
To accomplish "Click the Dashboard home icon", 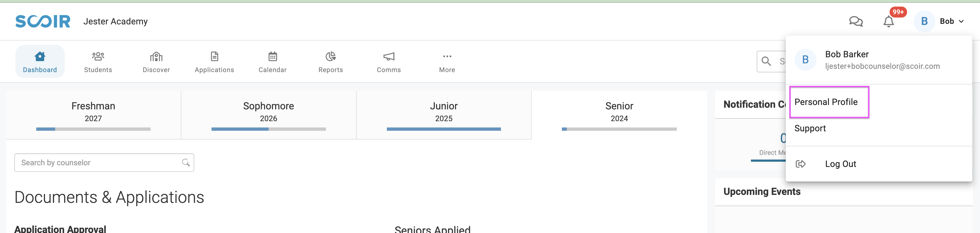I will (40, 57).
